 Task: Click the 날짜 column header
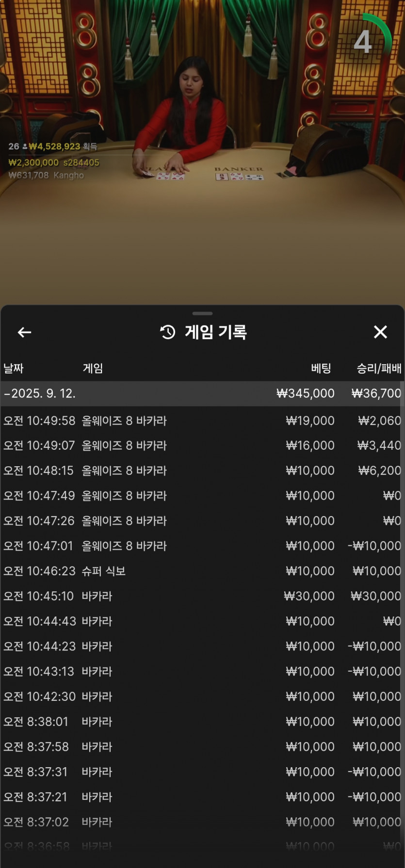(14, 368)
